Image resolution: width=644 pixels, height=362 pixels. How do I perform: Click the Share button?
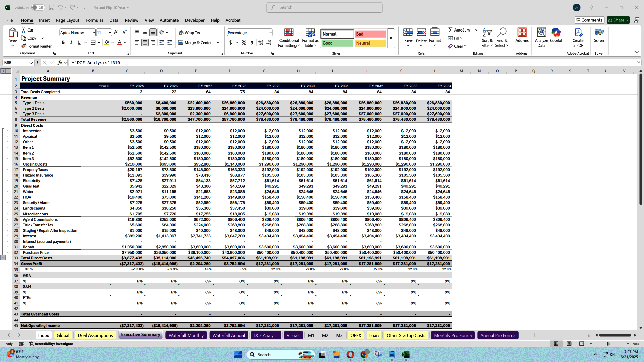[618, 20]
